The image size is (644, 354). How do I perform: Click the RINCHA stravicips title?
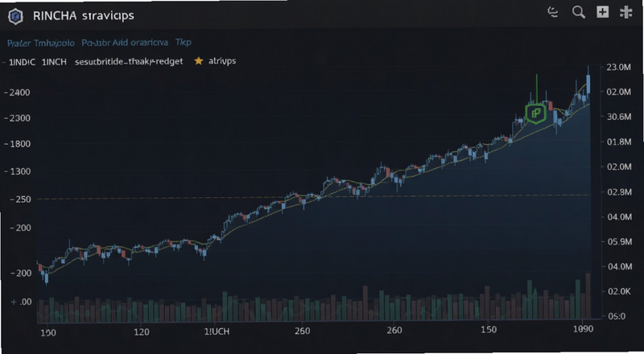84,16
